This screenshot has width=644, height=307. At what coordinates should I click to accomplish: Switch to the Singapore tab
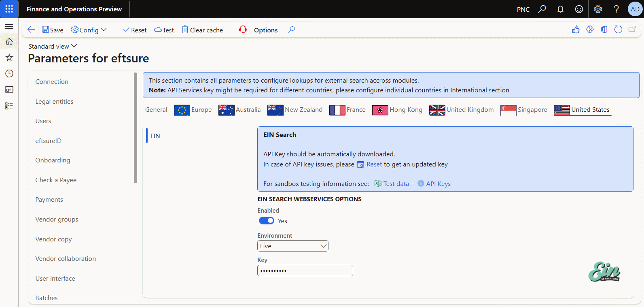coord(524,110)
